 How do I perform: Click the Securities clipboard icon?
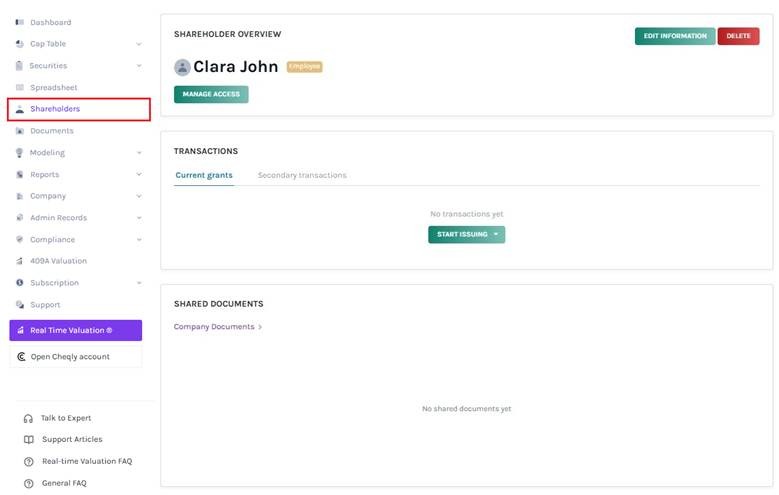pos(19,66)
